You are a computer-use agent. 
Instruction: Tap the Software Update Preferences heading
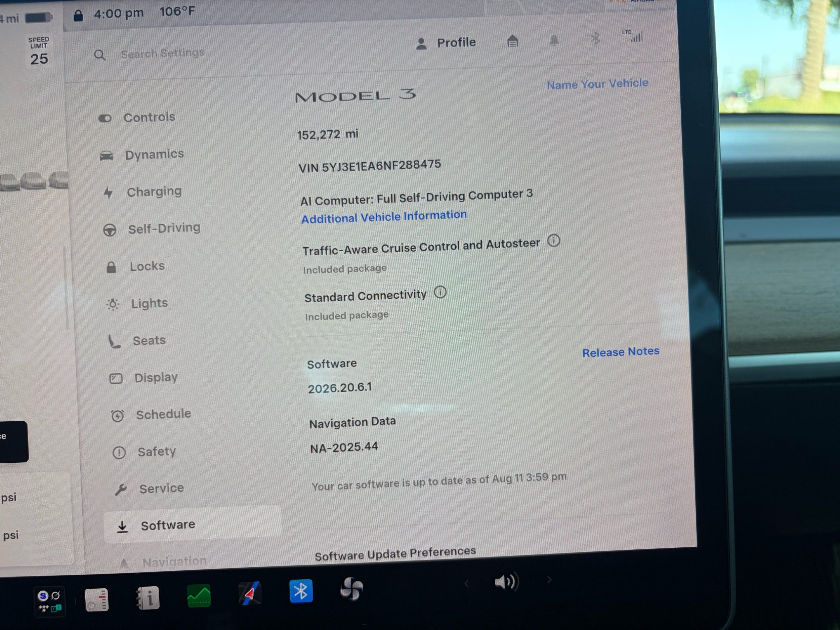[x=395, y=553]
